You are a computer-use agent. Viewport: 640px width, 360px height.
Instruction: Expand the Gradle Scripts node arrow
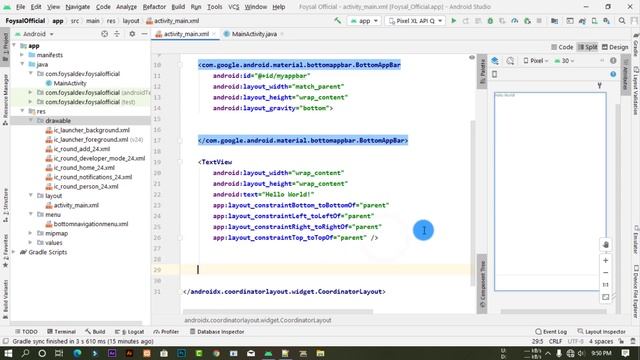tap(14, 252)
